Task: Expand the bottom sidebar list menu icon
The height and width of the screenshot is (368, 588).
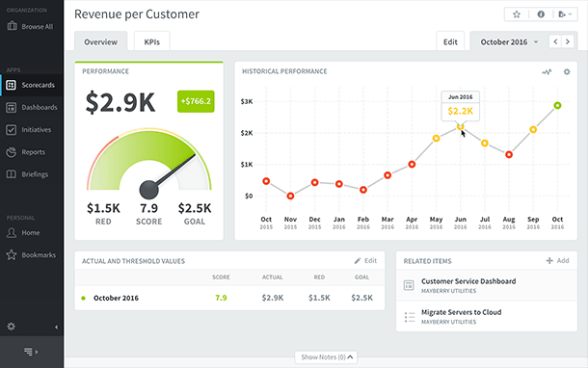Action: click(x=31, y=352)
